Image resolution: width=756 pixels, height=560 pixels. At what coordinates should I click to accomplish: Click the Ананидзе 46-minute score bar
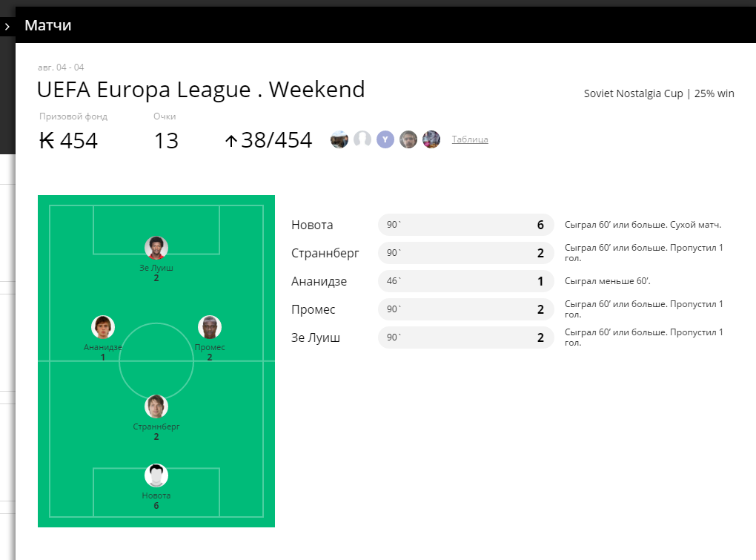(x=466, y=281)
